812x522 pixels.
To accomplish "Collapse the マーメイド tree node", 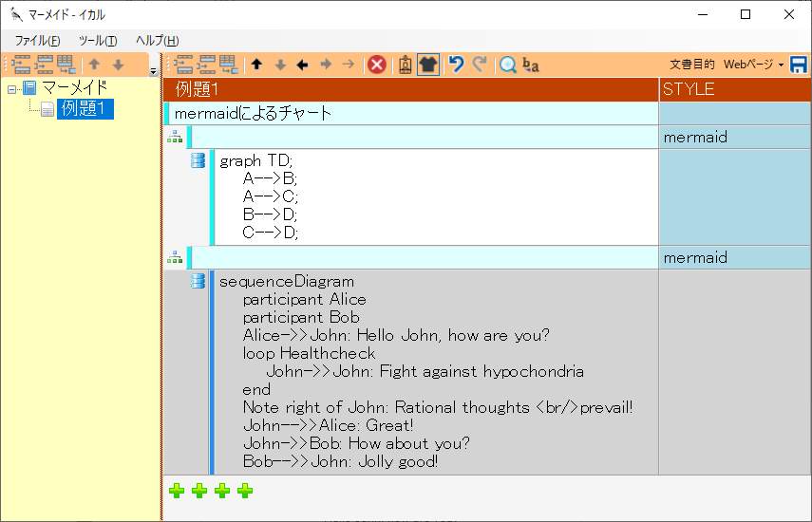I will click(11, 88).
